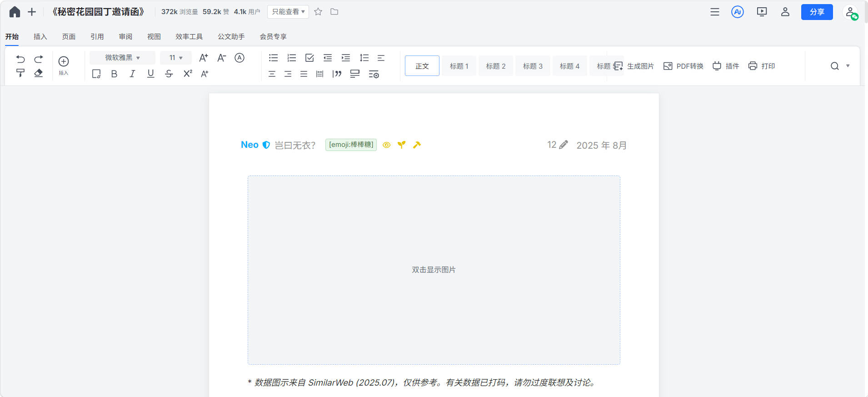Insert a block quote

pos(337,74)
